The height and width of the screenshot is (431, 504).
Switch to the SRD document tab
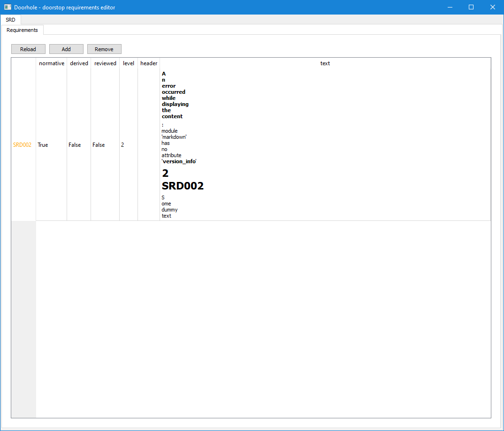(x=10, y=20)
